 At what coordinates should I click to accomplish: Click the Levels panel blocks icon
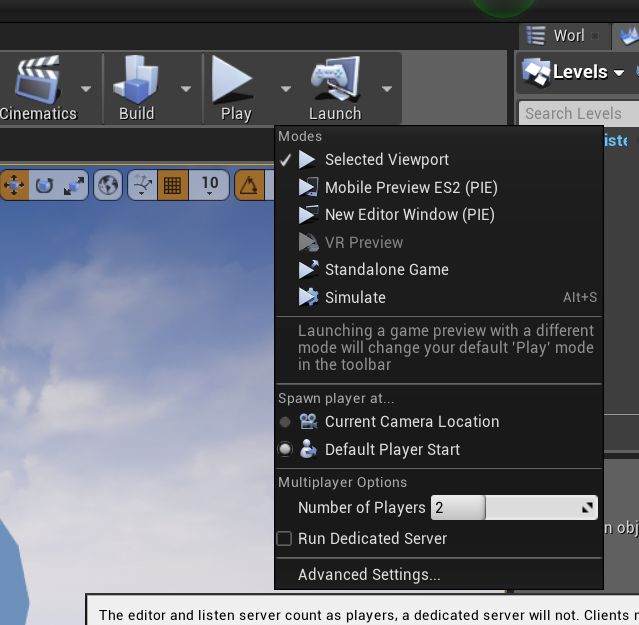click(x=536, y=72)
